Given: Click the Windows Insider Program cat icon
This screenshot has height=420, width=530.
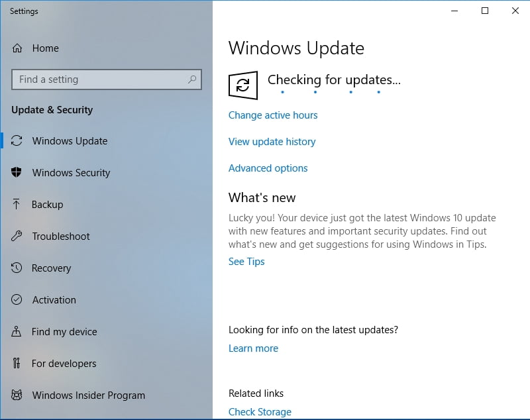Looking at the screenshot, I should coord(17,395).
